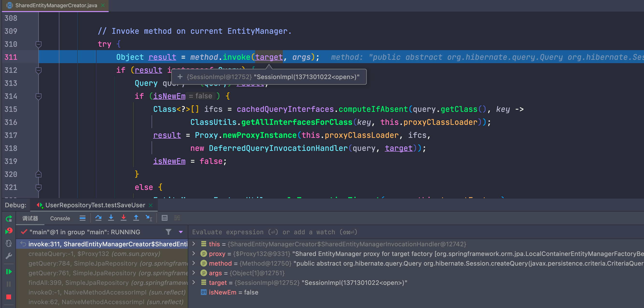Select invoke:311 stack frame
Screen dimensions: 644x308
102,244
